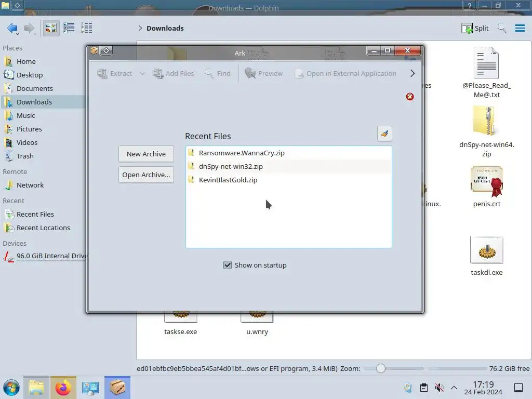Open Dolphin's hamburger menu
532x399 pixels.
coord(520,28)
